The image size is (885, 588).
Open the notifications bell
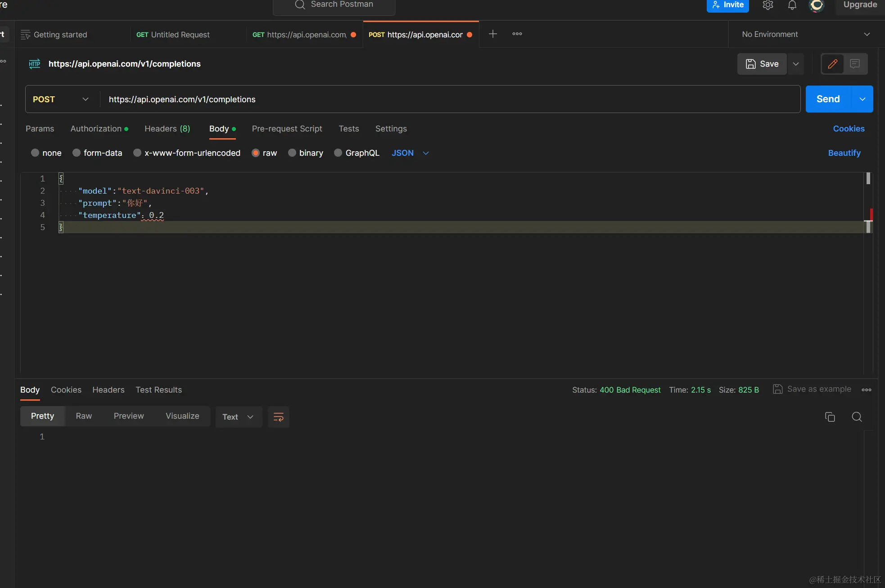792,5
